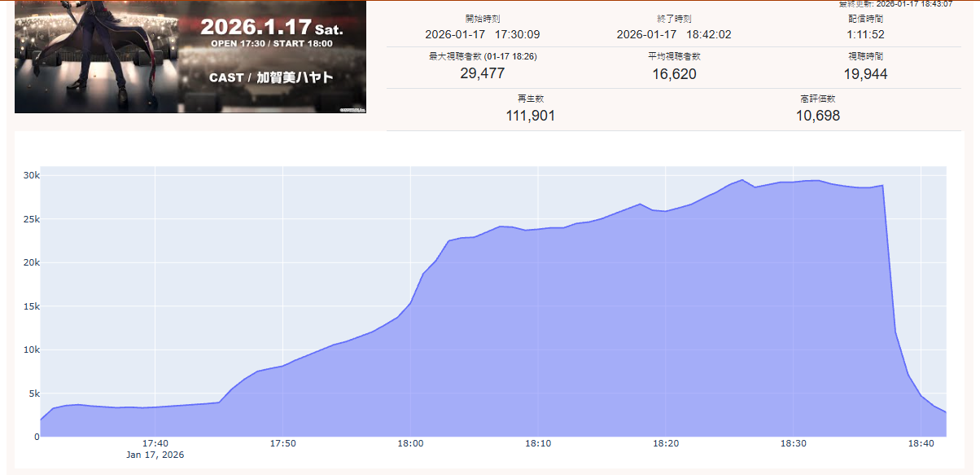Click the '18:20' x-axis tick label

point(666,443)
